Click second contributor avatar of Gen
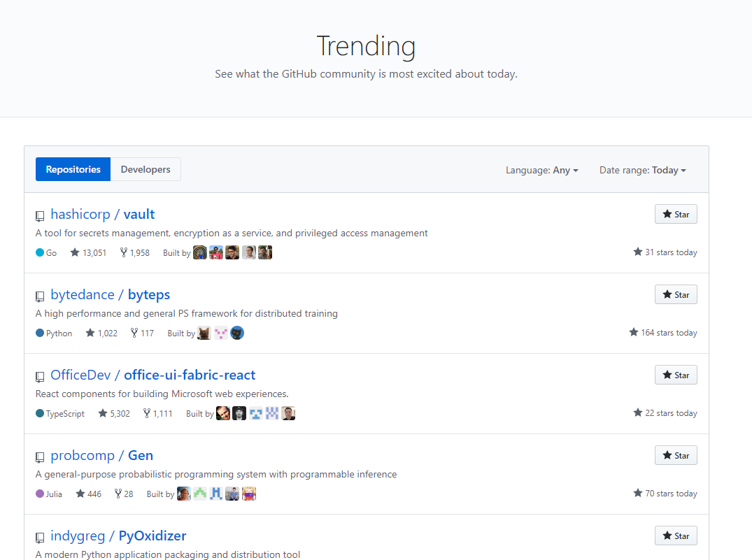 (x=200, y=494)
